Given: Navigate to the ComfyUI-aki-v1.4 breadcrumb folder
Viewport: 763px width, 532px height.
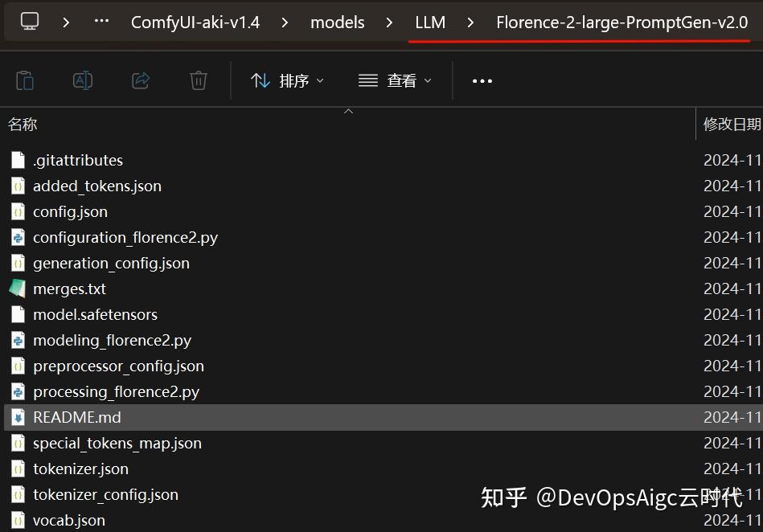Looking at the screenshot, I should click(195, 22).
